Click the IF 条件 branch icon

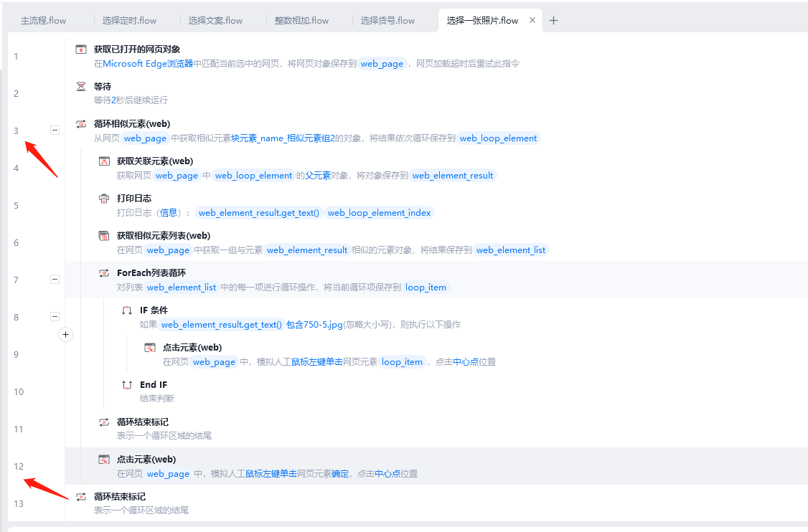coord(127,310)
